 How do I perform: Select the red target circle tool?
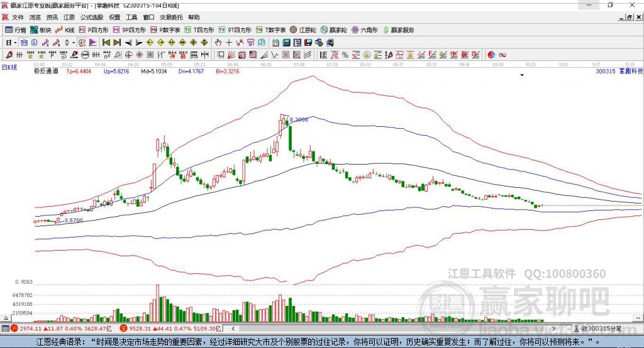click(128, 55)
